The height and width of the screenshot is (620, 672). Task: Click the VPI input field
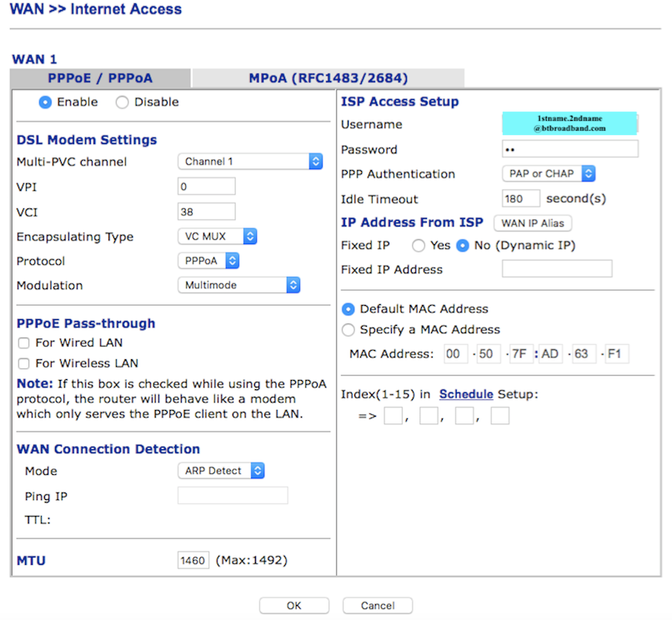pos(207,187)
